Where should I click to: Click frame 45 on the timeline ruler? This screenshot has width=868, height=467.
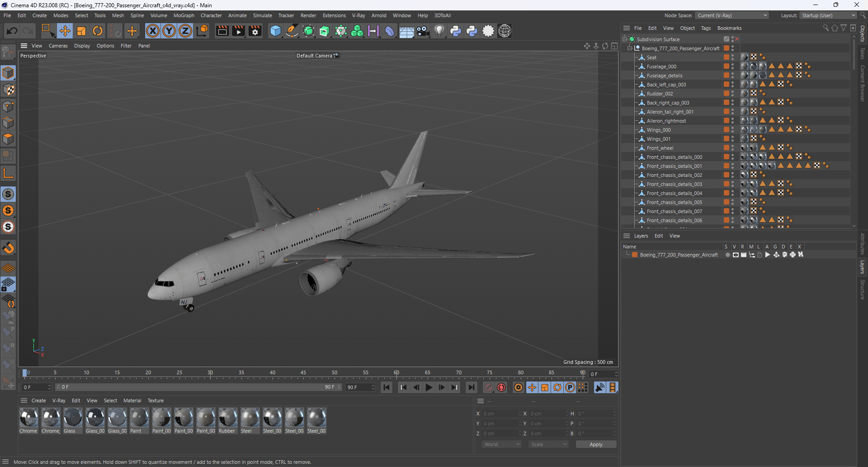coord(303,373)
